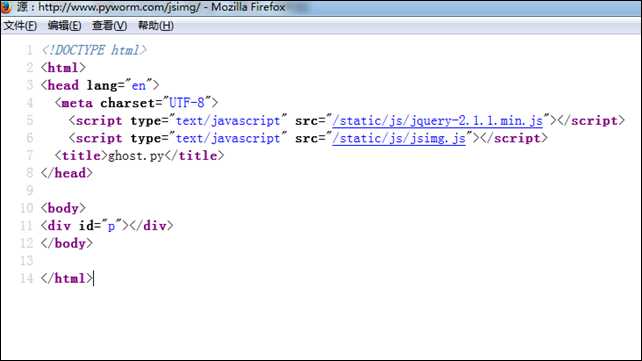Click the closing head tag on line 8
This screenshot has width=642, height=361.
pyautogui.click(x=67, y=173)
